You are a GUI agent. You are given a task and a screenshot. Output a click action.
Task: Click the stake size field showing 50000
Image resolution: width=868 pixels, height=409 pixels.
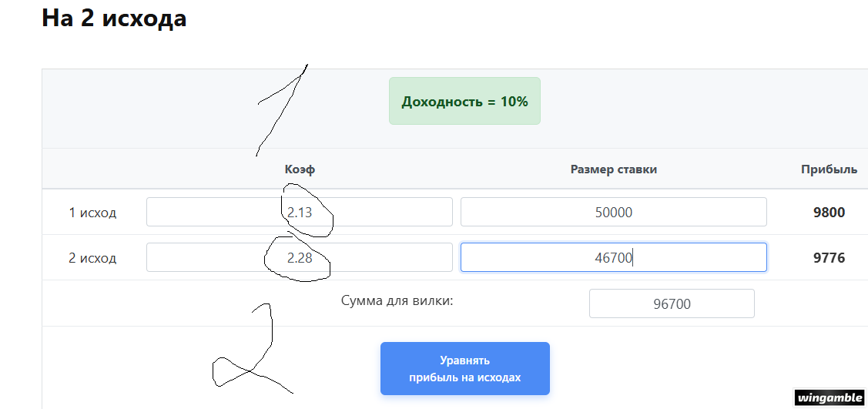click(613, 212)
